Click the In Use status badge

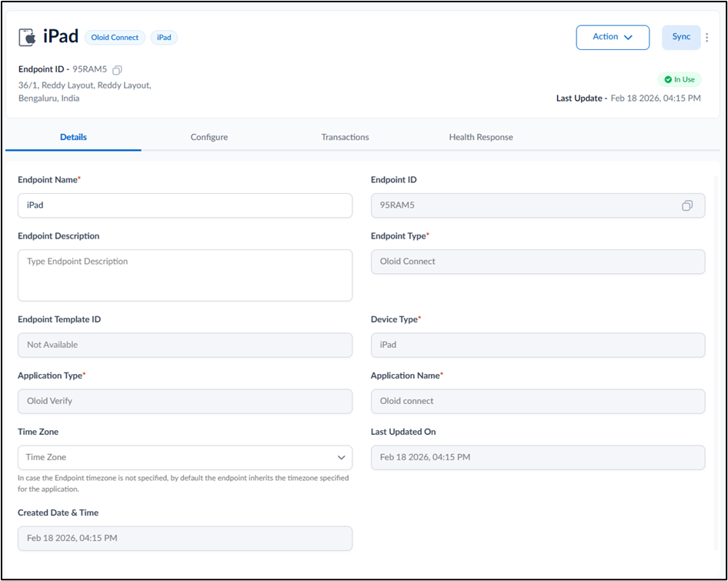tap(680, 79)
